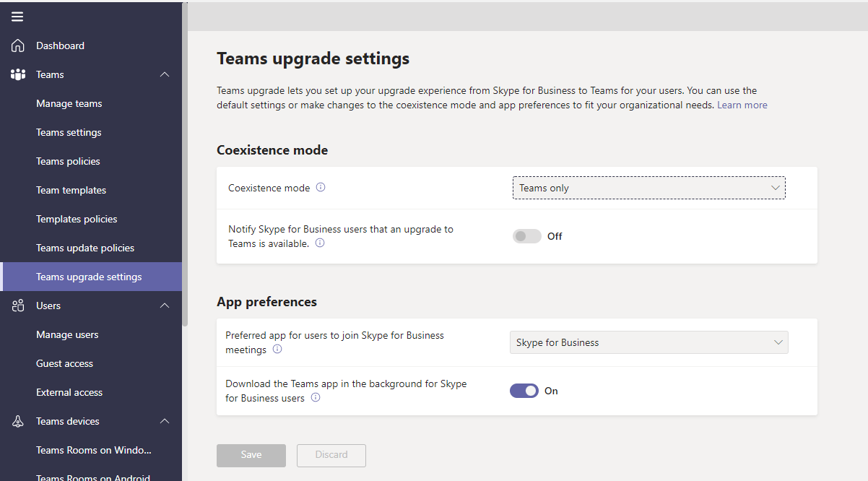
Task: Click the Teams devices label in sidebar
Action: pyautogui.click(x=68, y=421)
